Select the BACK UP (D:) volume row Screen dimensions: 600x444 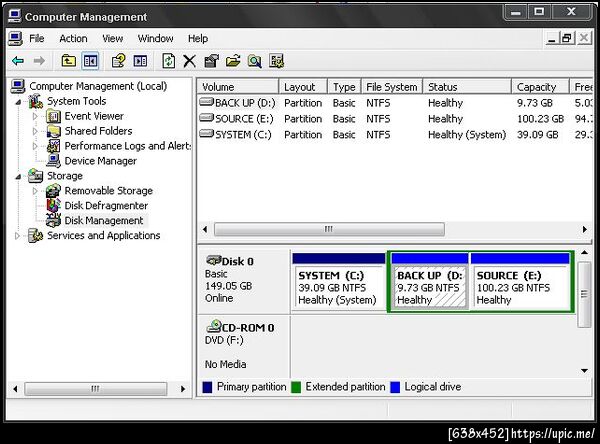[x=395, y=103]
